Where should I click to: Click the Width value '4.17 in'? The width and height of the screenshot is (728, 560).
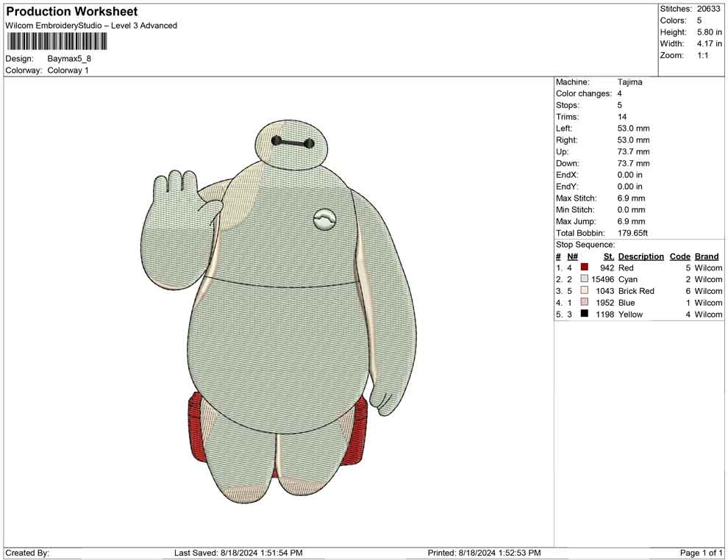709,43
